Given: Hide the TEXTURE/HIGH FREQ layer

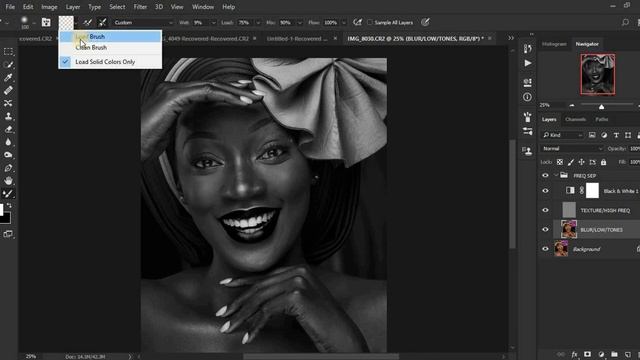Looking at the screenshot, I should [x=545, y=210].
